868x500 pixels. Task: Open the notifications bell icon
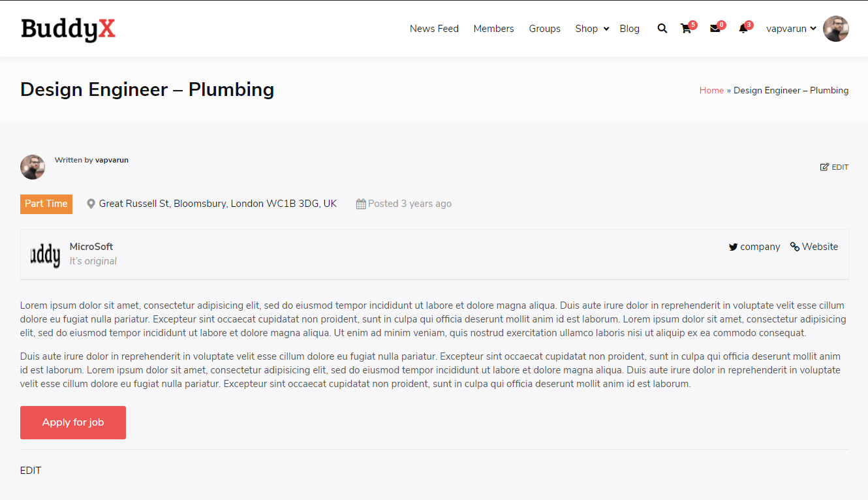(743, 29)
